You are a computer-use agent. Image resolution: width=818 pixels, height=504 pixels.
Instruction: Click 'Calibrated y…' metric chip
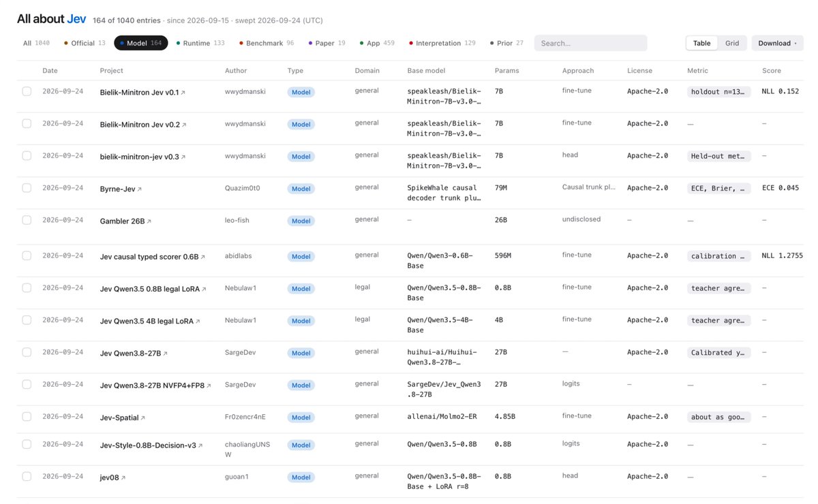click(719, 353)
